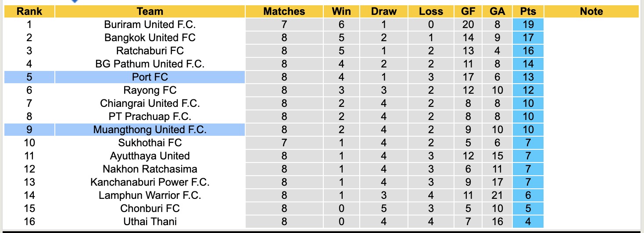
Task: Select the highlighted Port FC row
Action: pos(150,77)
